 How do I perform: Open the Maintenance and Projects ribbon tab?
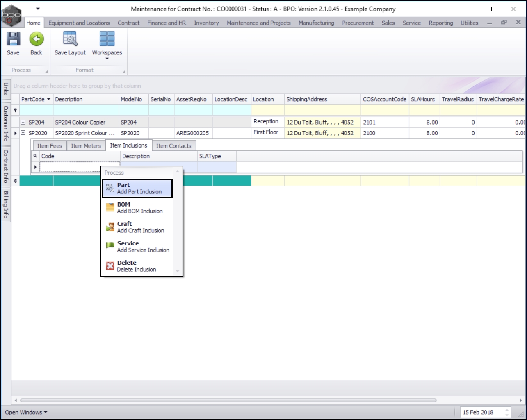coord(259,23)
